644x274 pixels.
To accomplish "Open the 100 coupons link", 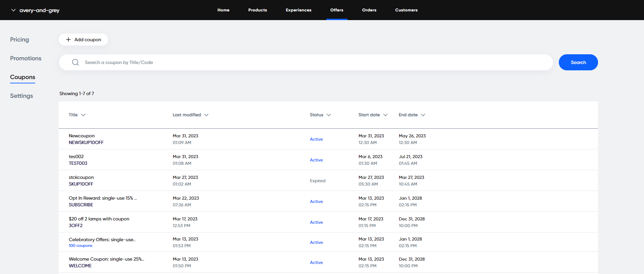I will [x=80, y=246].
